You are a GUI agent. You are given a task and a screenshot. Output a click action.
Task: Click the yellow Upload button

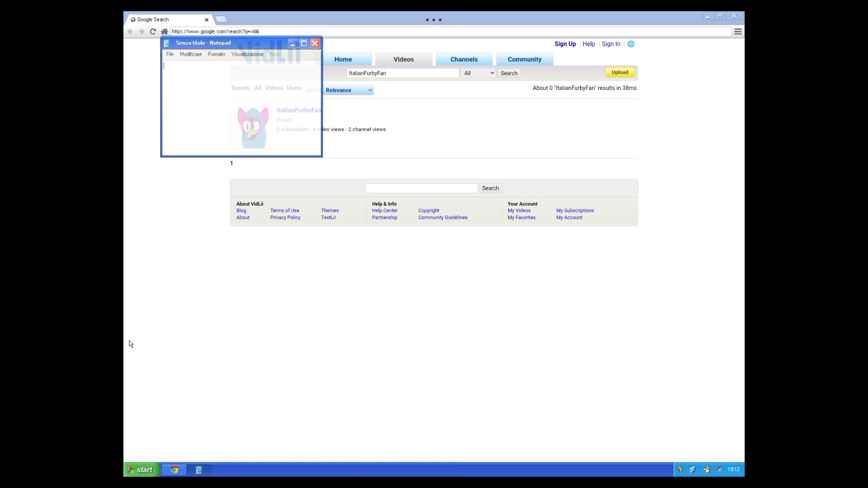point(620,72)
